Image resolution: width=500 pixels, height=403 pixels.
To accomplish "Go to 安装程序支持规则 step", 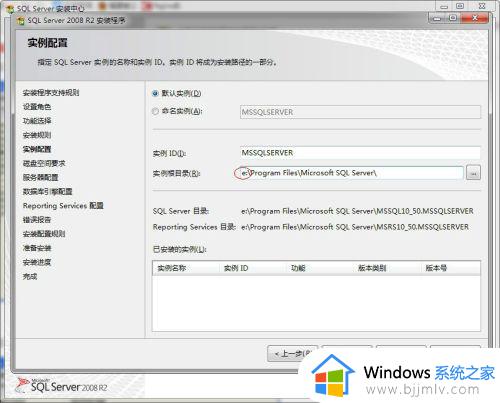I will point(51,93).
